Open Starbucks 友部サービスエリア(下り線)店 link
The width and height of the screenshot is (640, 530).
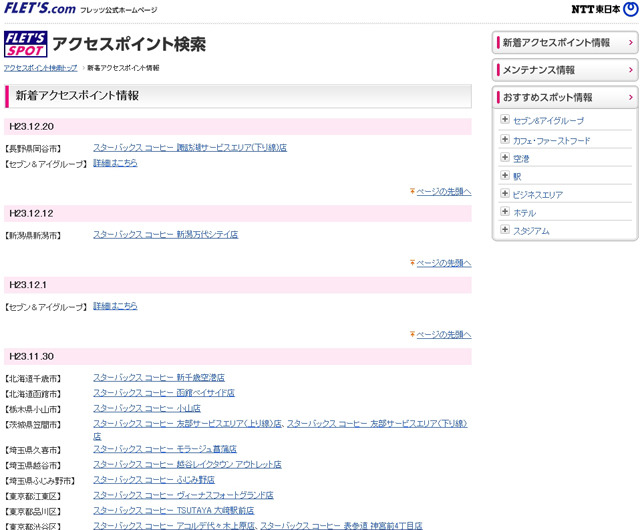[x=377, y=423]
